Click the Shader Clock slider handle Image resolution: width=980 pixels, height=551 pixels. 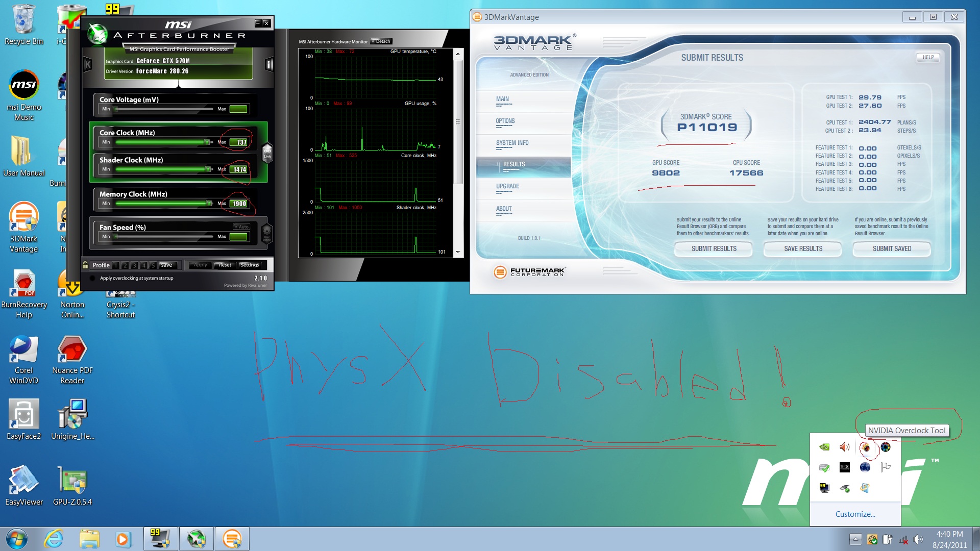pyautogui.click(x=208, y=169)
